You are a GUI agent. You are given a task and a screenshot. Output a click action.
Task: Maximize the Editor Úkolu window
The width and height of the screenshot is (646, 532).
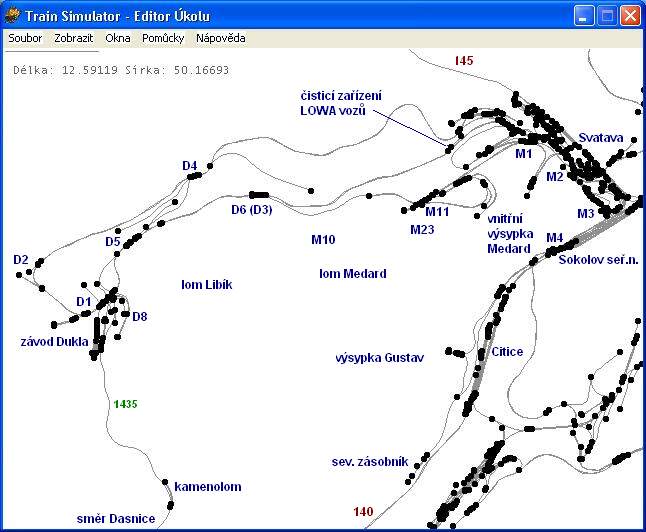[x=607, y=16]
